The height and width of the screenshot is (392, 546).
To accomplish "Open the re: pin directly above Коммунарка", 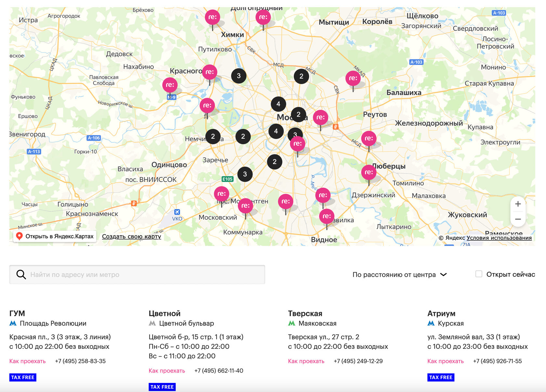I will click(245, 206).
